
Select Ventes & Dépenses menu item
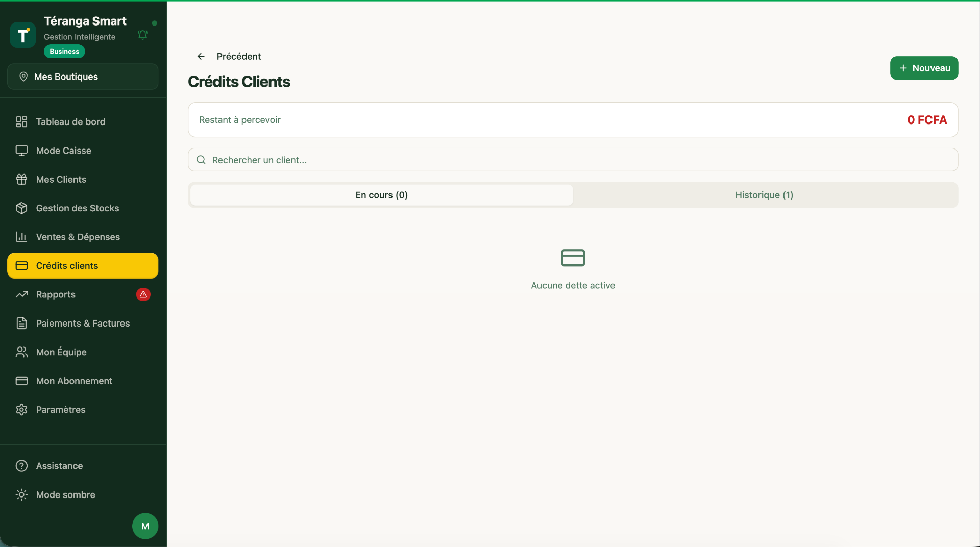pyautogui.click(x=83, y=237)
